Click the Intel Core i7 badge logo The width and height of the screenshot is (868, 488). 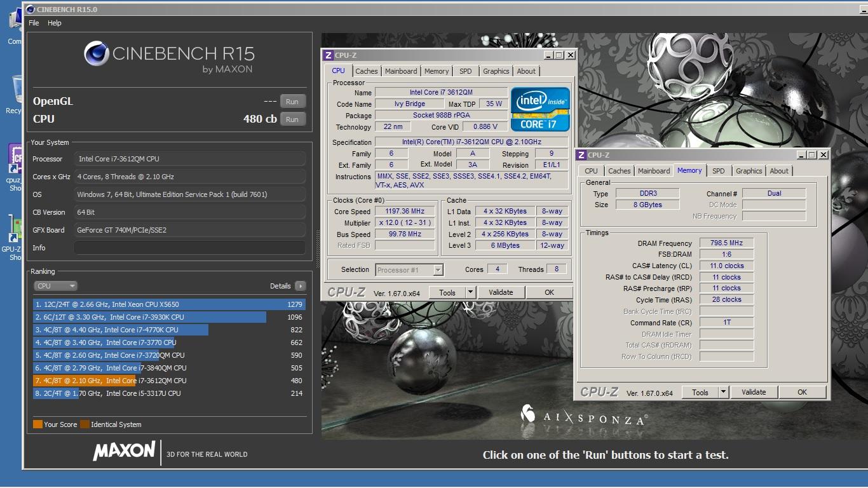pos(540,109)
